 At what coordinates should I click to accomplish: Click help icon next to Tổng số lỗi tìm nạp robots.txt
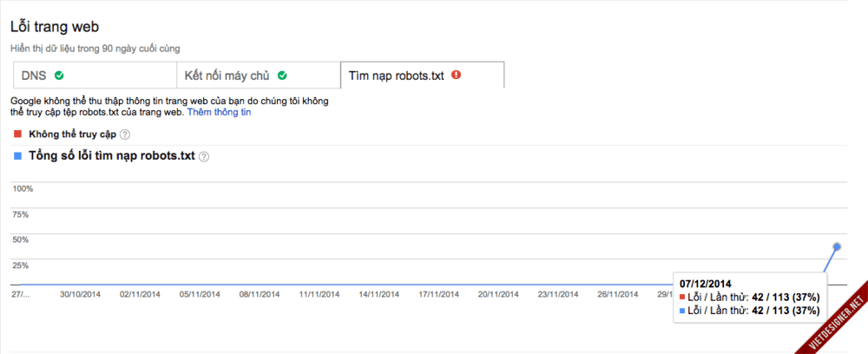tap(204, 157)
